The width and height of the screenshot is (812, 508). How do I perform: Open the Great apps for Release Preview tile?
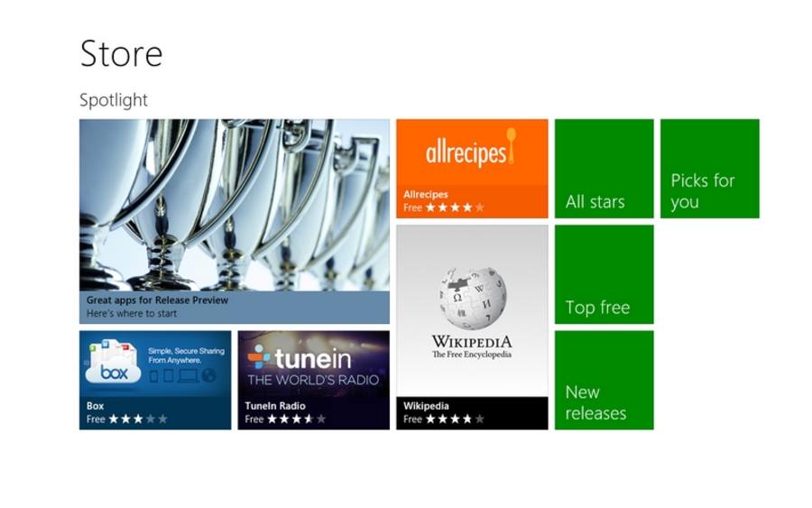(234, 221)
